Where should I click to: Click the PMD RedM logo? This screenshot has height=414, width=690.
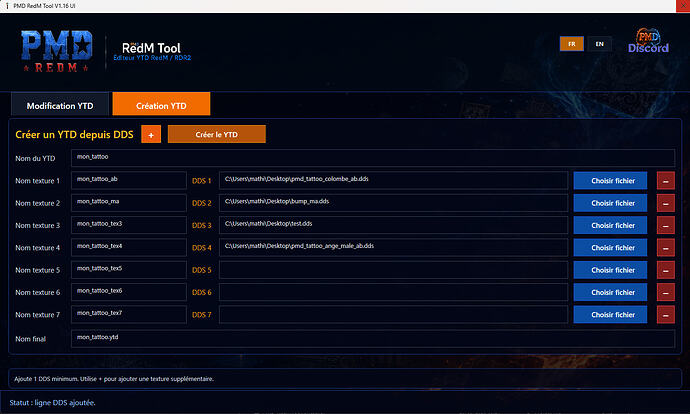(56, 51)
